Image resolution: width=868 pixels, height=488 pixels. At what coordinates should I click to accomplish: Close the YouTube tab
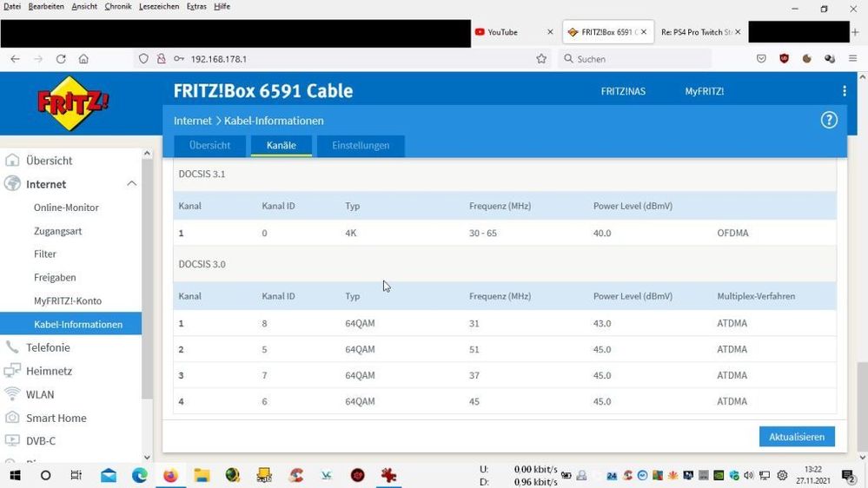(x=550, y=32)
